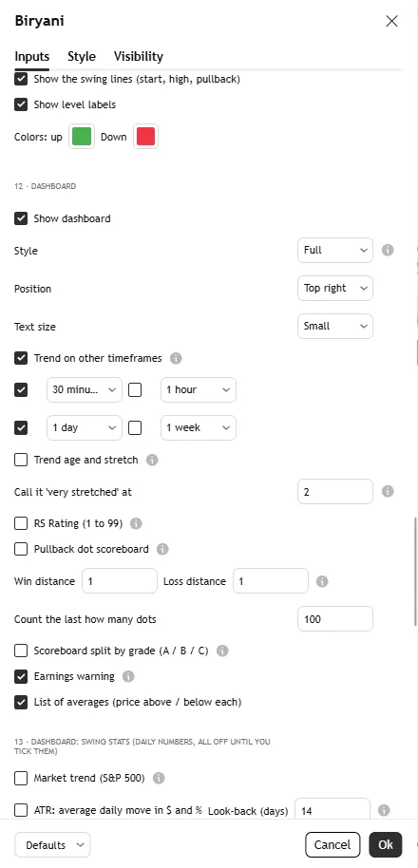Click info icon beside Earnings warning
The width and height of the screenshot is (418, 868).
coord(128,676)
